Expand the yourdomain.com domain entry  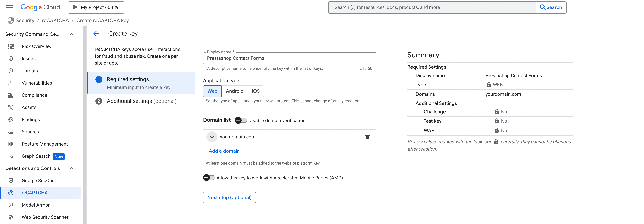pos(212,137)
